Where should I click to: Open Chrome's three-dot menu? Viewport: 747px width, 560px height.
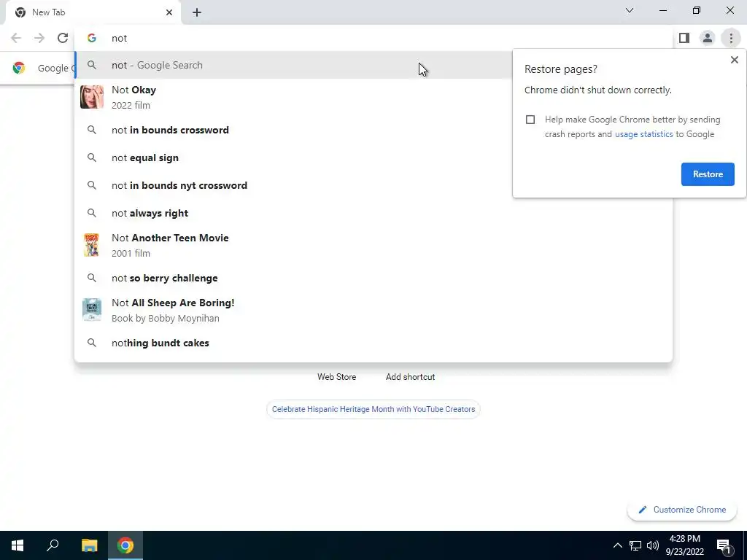[x=731, y=38]
